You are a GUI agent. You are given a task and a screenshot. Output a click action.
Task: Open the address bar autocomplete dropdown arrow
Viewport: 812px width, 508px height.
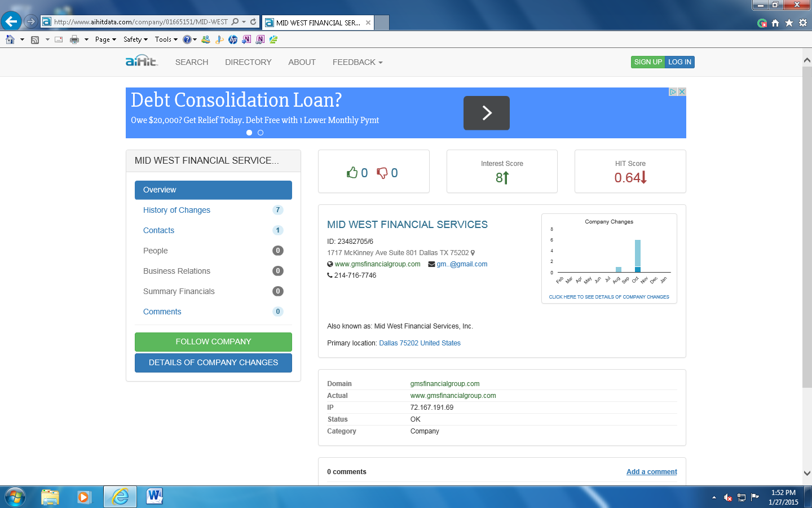click(x=244, y=22)
